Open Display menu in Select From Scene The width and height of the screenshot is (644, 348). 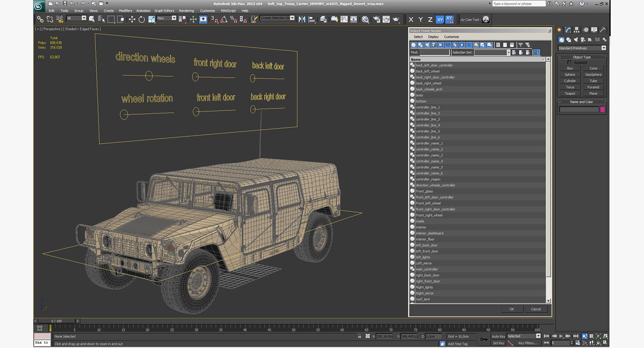[x=433, y=37]
